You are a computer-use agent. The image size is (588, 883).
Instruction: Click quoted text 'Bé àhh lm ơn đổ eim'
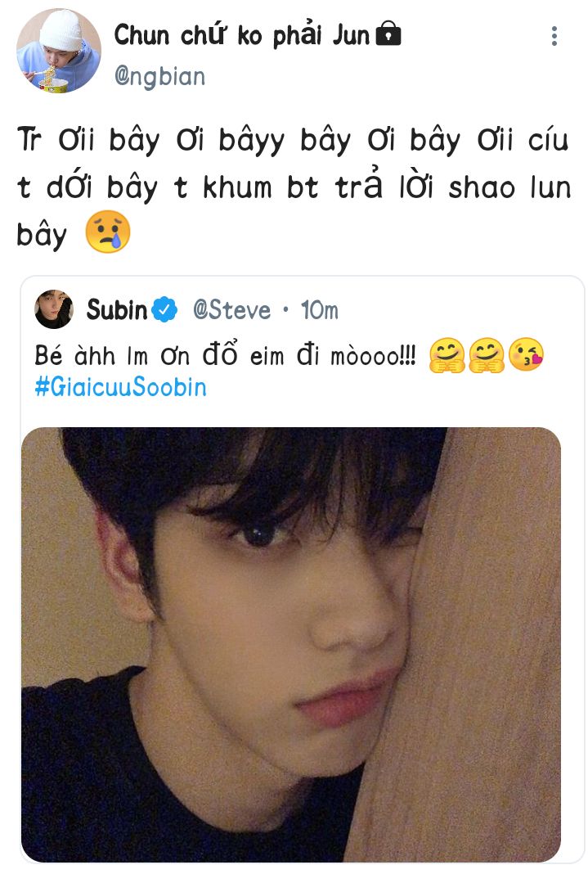pyautogui.click(x=159, y=355)
